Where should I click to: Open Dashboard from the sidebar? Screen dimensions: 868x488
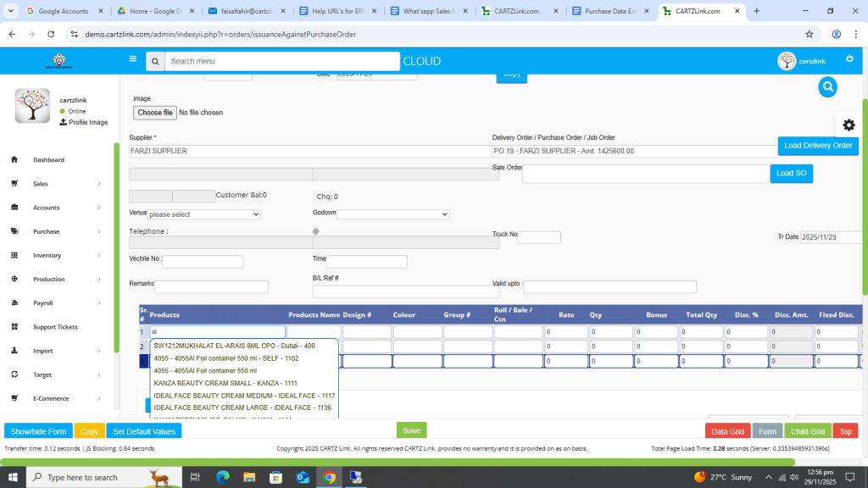click(48, 160)
